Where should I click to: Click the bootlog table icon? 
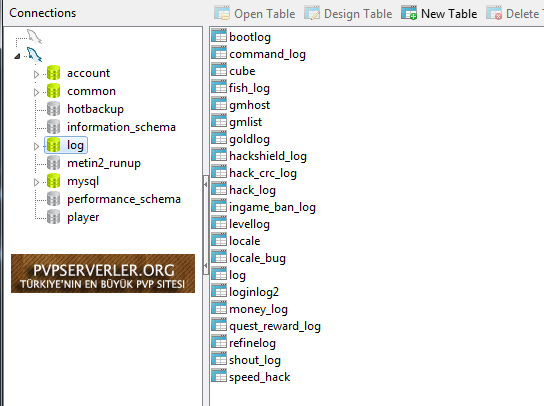[219, 36]
